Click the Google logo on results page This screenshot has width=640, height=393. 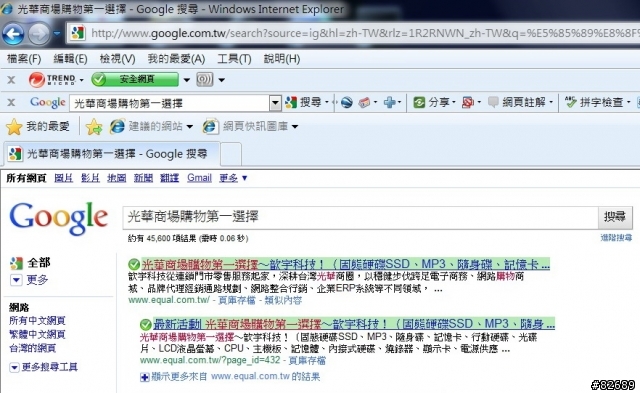coord(59,218)
